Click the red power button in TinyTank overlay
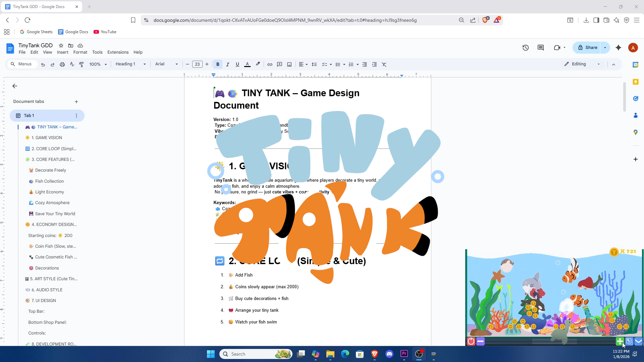The height and width of the screenshot is (362, 644). point(471,341)
